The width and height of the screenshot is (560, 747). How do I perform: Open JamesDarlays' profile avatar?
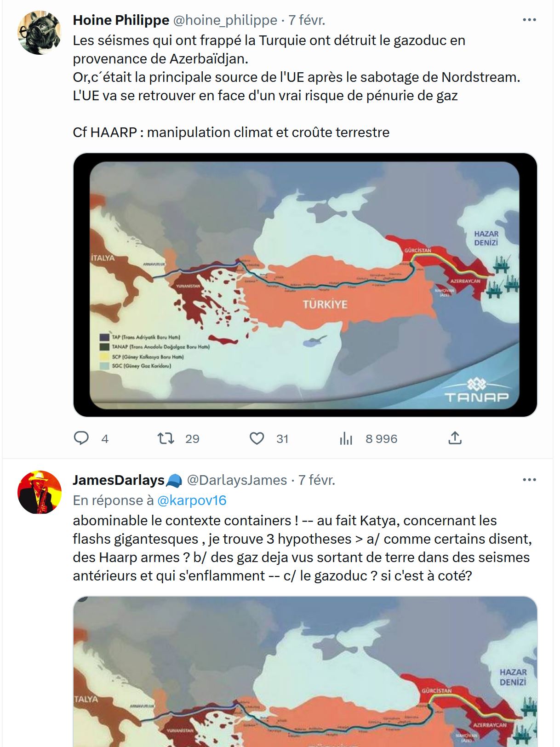coord(39,492)
